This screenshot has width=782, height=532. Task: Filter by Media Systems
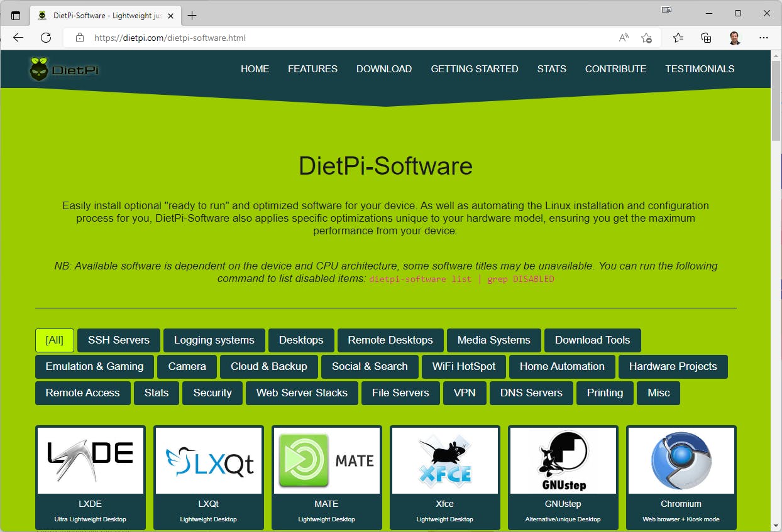(x=494, y=340)
